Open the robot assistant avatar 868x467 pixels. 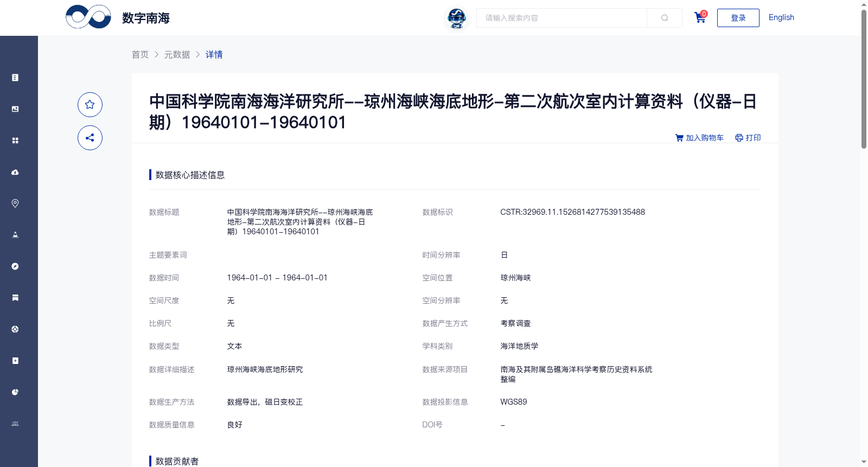(457, 18)
